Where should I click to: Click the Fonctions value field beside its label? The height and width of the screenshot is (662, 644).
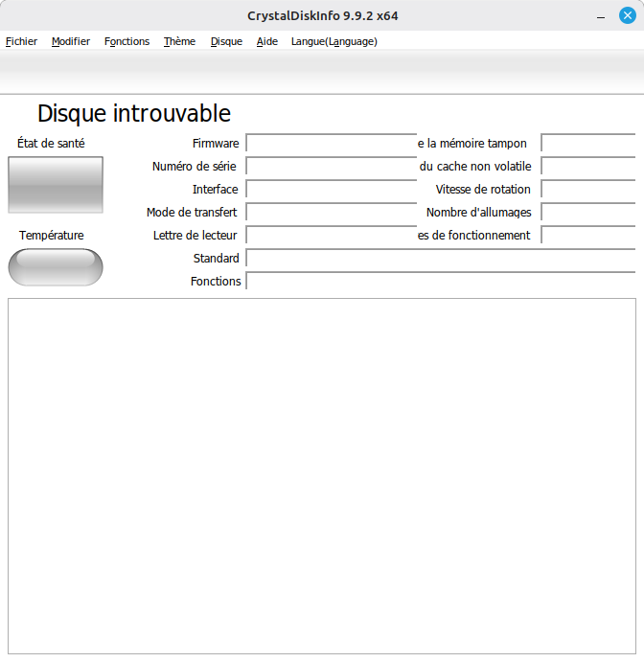click(x=441, y=281)
